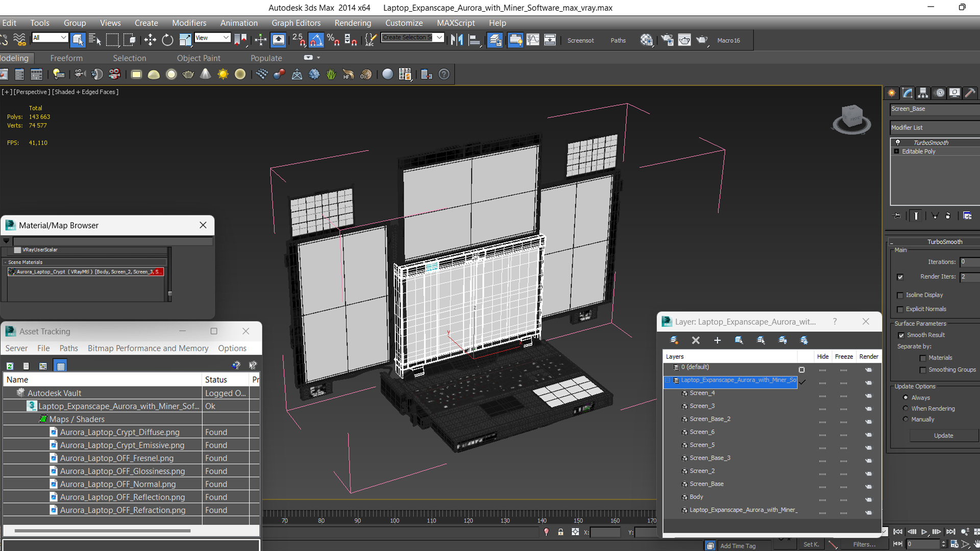Enable Isoline Display checkbox
The width and height of the screenshot is (980, 551).
(900, 295)
